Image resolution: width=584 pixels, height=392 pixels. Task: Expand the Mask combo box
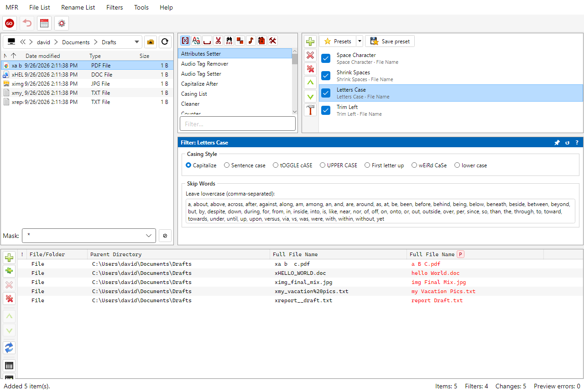(x=149, y=236)
